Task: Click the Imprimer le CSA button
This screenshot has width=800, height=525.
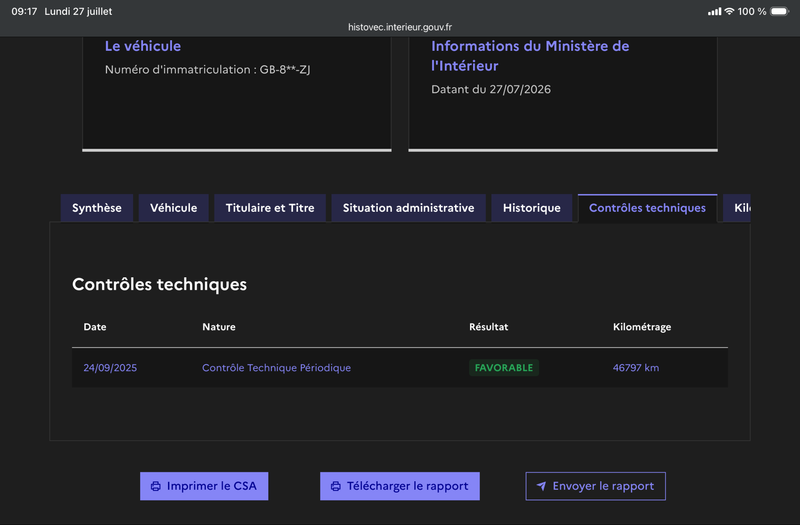Action: click(x=204, y=486)
